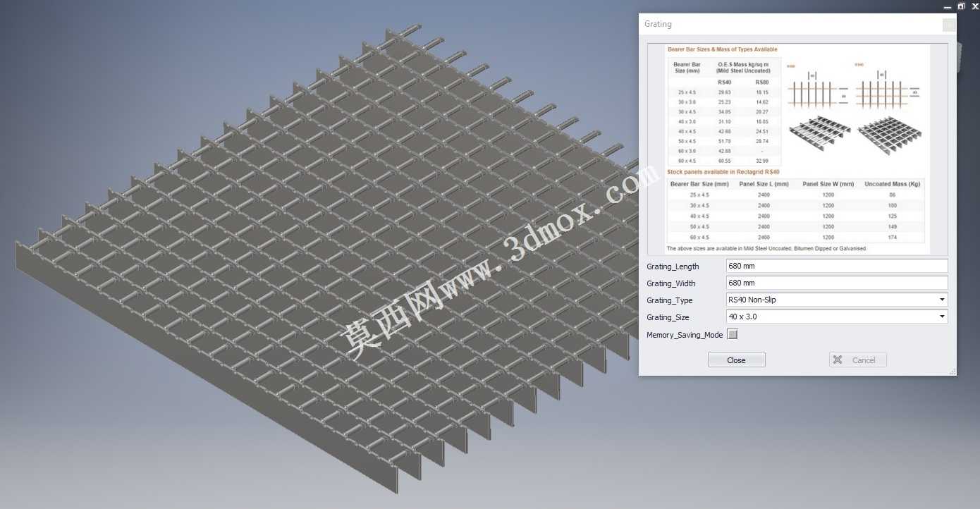
Task: Click the Memory_Saving_Mode label
Action: coord(685,335)
